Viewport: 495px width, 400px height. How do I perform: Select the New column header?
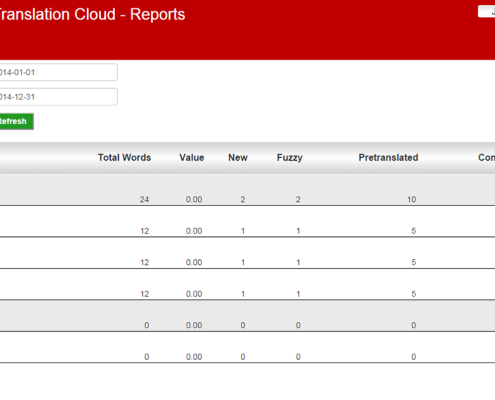point(238,158)
